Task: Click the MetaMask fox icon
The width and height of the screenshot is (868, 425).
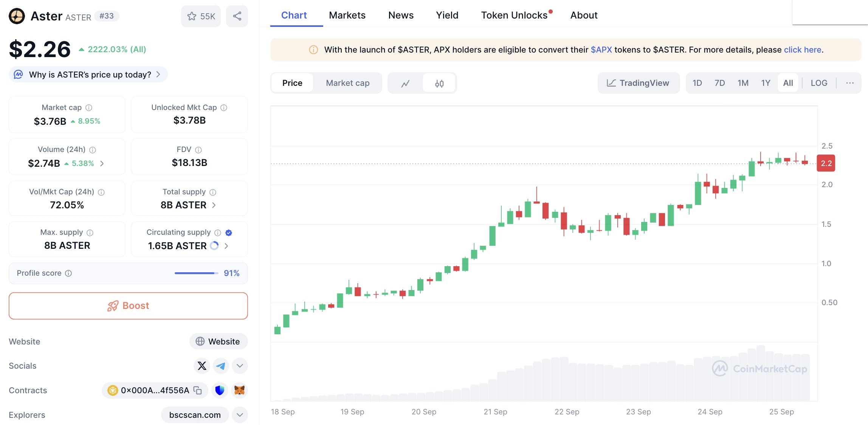Action: click(x=239, y=390)
